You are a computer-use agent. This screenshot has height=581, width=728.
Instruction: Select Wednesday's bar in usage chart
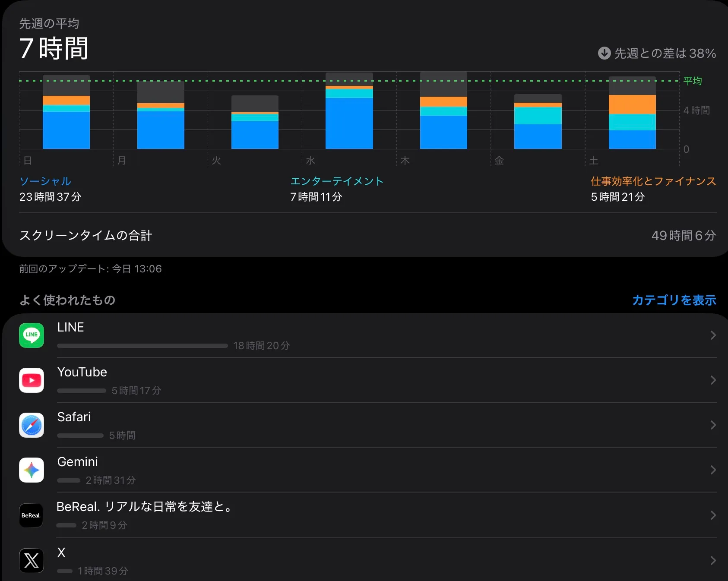point(349,117)
